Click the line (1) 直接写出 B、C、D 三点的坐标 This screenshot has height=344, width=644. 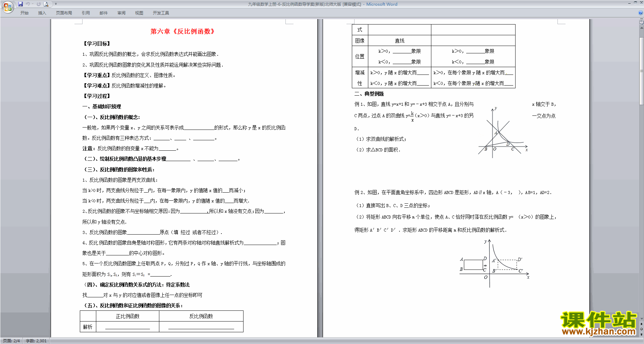pos(392,205)
